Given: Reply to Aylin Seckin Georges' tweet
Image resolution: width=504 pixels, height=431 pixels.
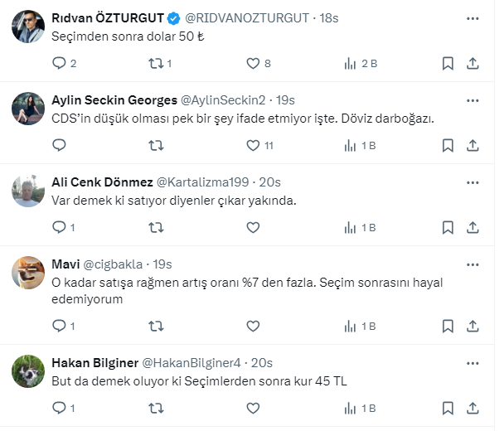Looking at the screenshot, I should [59, 145].
